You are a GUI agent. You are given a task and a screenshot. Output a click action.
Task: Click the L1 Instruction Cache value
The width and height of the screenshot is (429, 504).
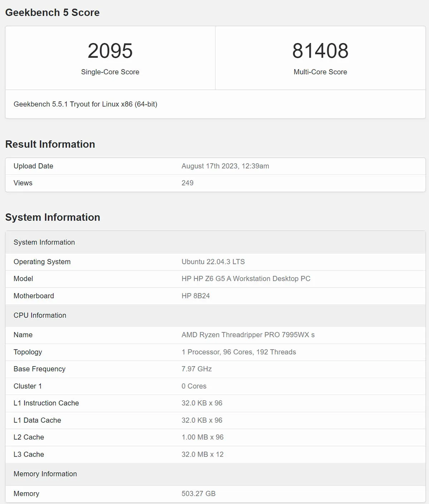[x=202, y=403]
